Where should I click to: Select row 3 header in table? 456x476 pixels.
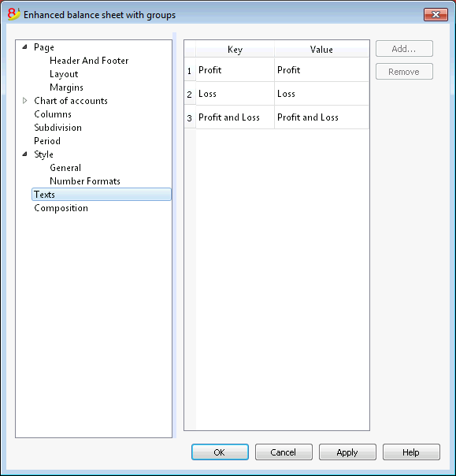(190, 117)
